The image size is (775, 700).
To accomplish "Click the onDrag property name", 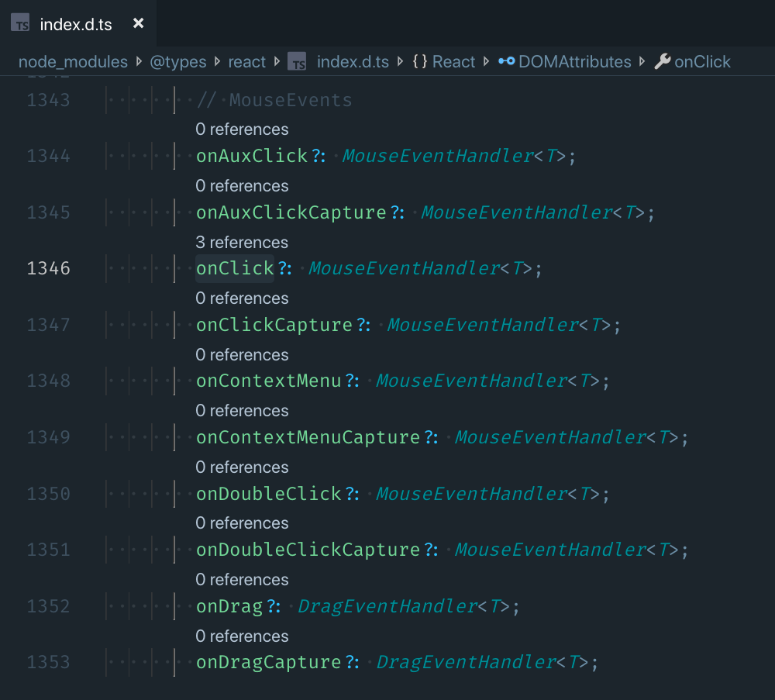I will [x=229, y=606].
